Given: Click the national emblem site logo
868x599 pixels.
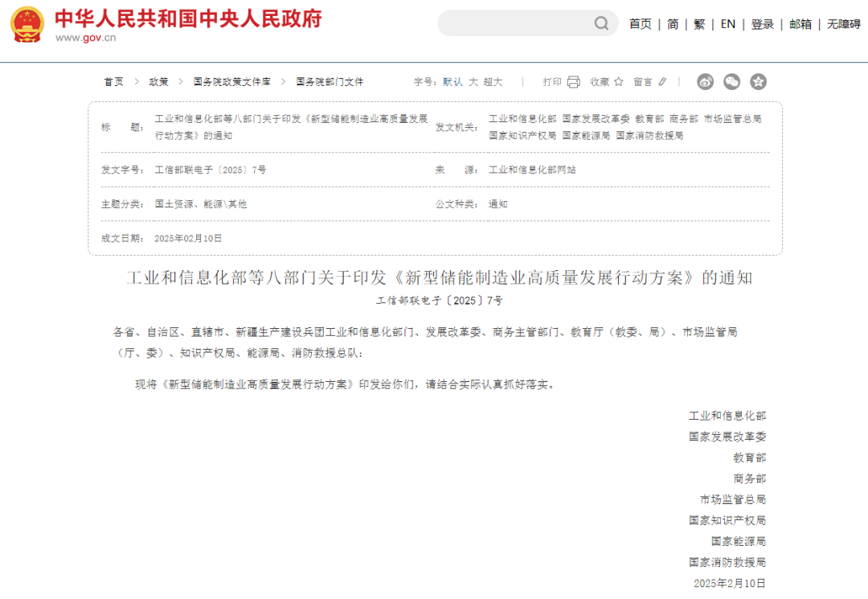Looking at the screenshot, I should pos(27,24).
